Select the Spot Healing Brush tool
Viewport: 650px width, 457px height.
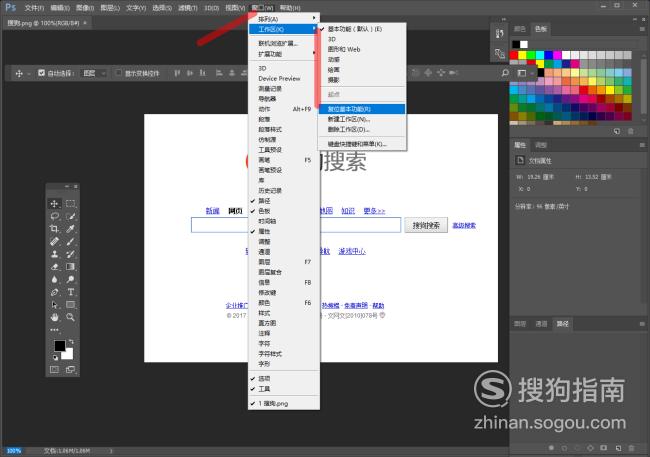coord(54,241)
